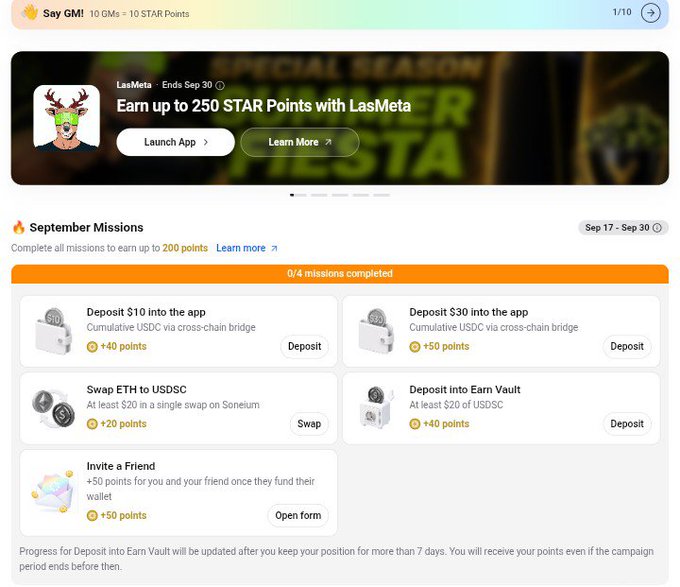Click the Swap button for ETH to USDSC
Image resolution: width=680 pixels, height=587 pixels.
(x=309, y=424)
